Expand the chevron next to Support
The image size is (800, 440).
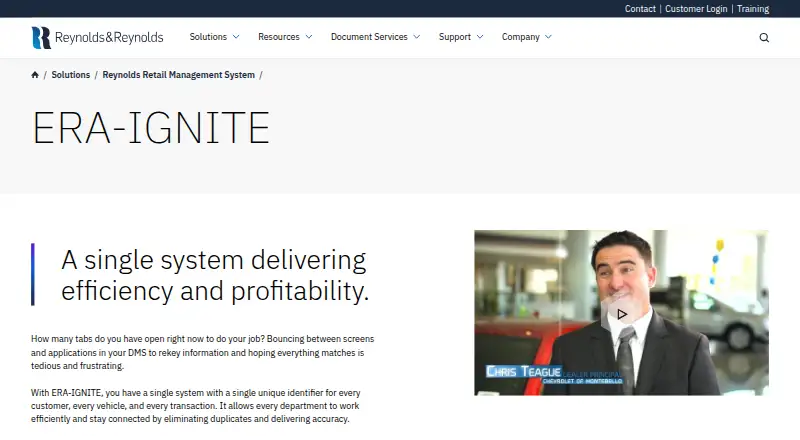[x=480, y=37]
